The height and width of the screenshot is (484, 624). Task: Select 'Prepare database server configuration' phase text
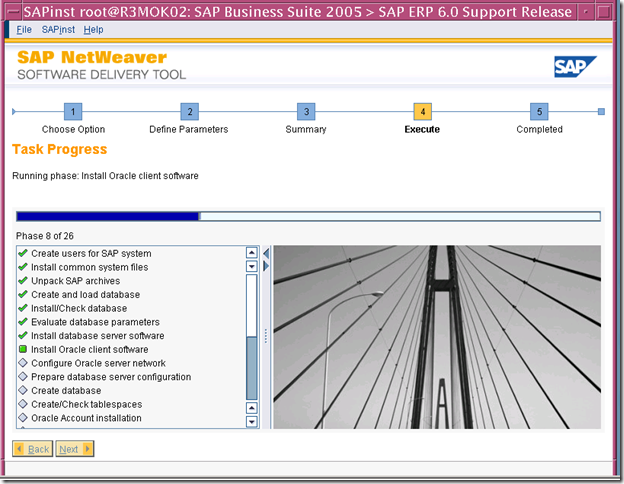111,377
